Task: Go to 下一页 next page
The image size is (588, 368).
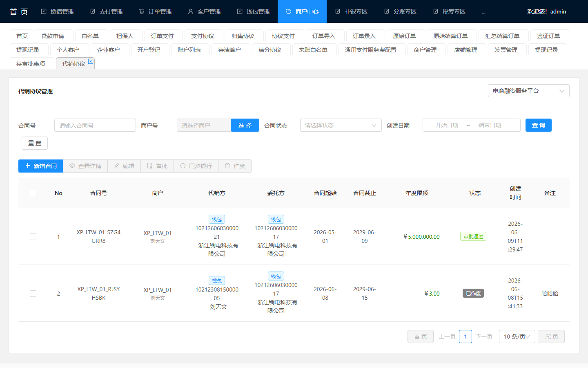Action: pos(484,337)
